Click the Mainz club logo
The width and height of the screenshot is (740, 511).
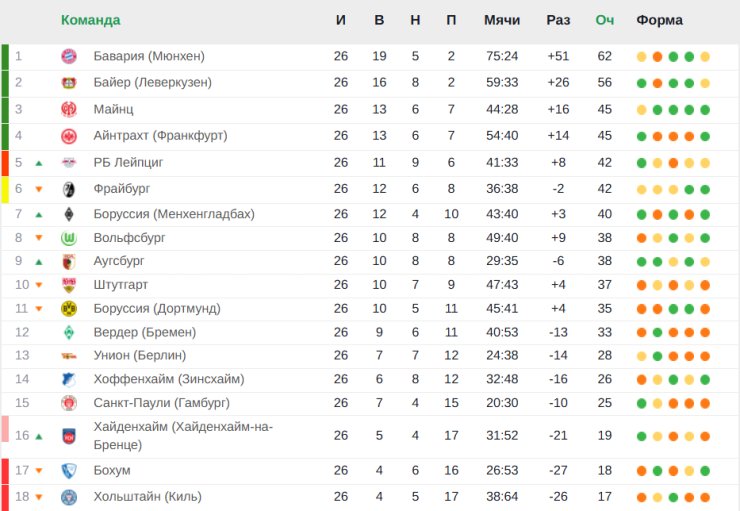[x=69, y=109]
